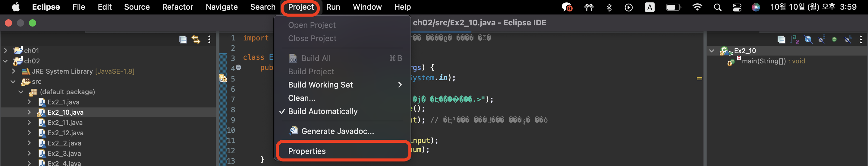Select Ex2_12.java file
The height and width of the screenshot is (166, 868).
65,133
